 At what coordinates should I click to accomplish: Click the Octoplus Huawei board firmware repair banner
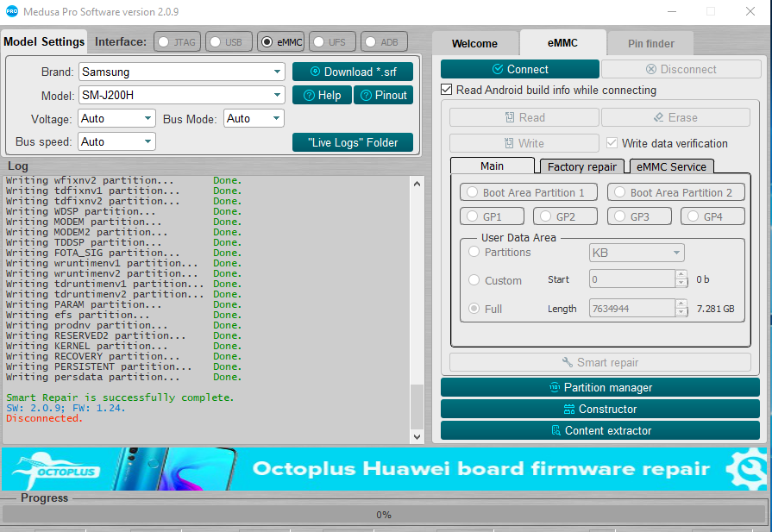(384, 468)
